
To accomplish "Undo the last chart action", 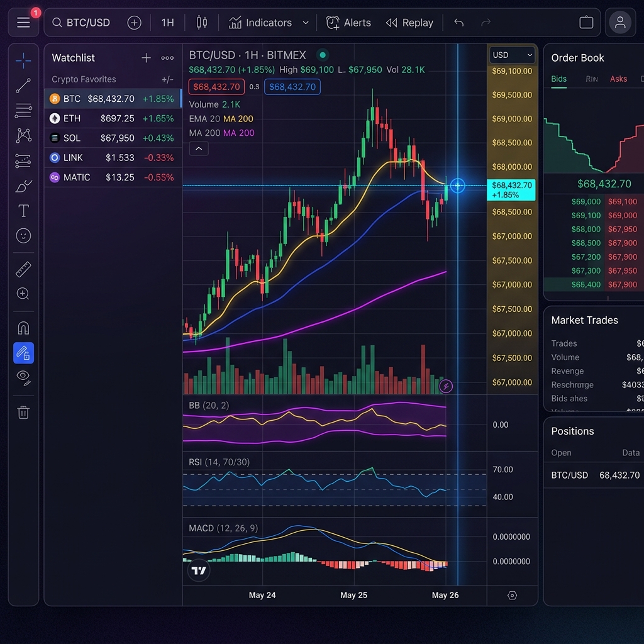I will (x=458, y=23).
